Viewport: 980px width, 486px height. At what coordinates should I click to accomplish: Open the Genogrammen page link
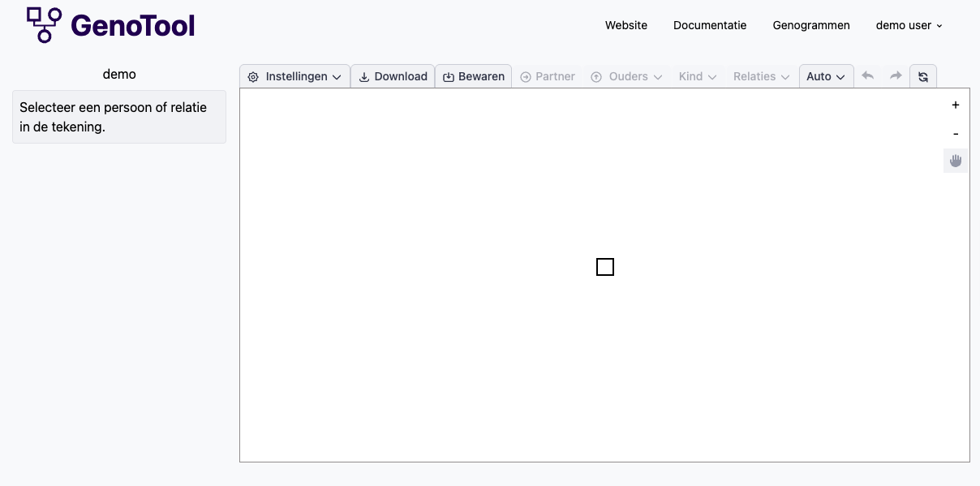[x=811, y=25]
